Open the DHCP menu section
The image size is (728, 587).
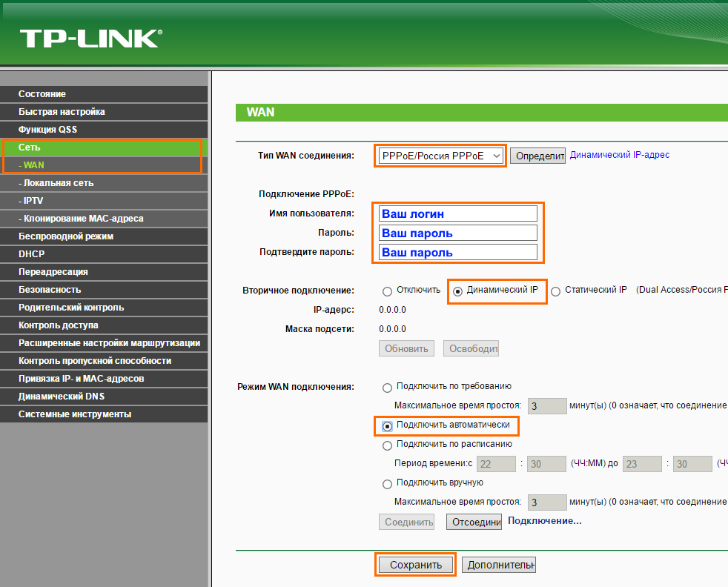104,253
